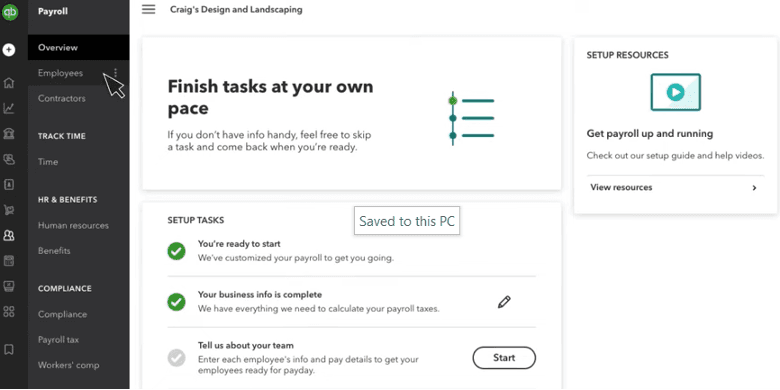Click the Tell us about your team title

pyautogui.click(x=246, y=345)
